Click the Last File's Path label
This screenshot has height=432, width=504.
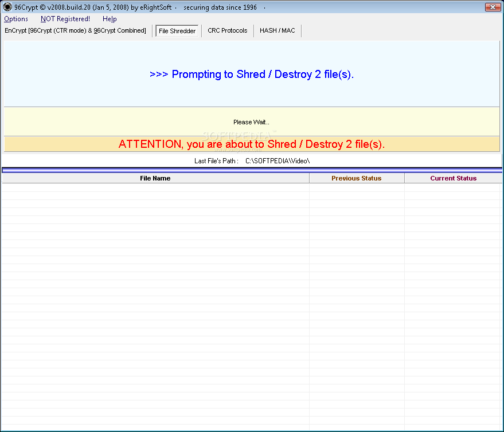click(216, 161)
